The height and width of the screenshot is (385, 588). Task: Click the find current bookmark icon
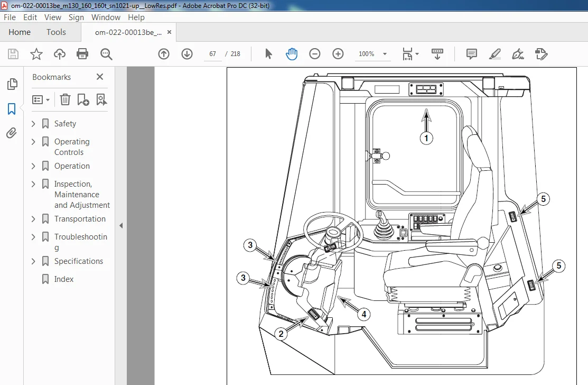tap(101, 99)
